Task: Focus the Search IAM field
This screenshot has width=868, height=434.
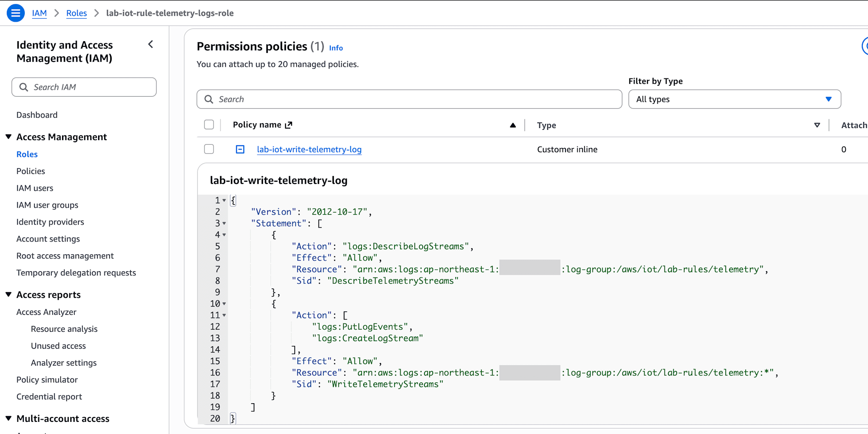Action: [x=84, y=87]
